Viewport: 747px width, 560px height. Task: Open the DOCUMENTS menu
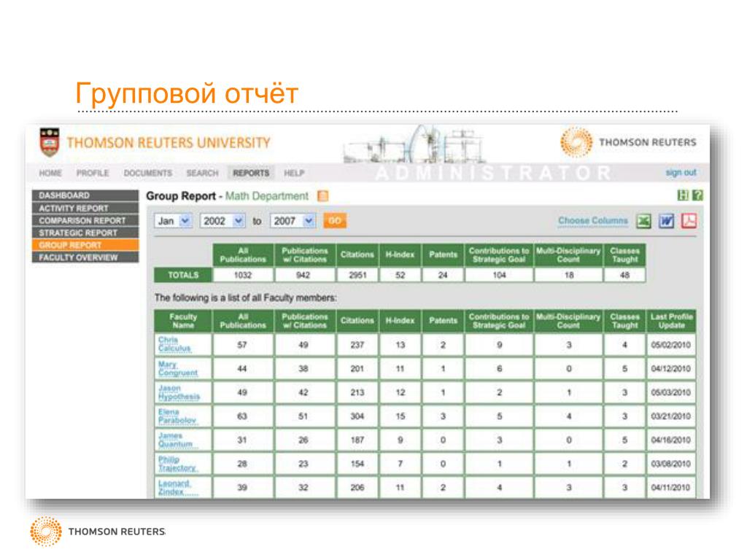click(147, 173)
